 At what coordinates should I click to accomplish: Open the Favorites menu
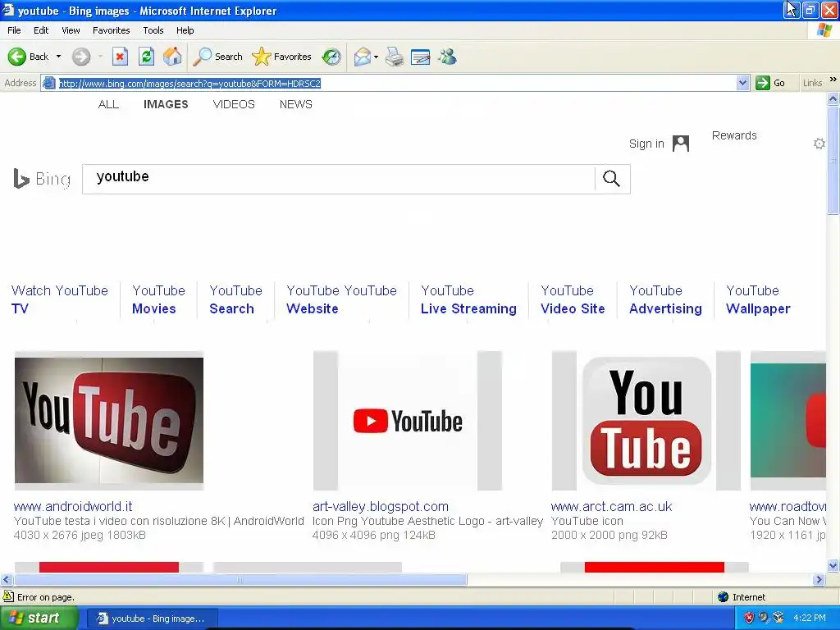(x=111, y=30)
